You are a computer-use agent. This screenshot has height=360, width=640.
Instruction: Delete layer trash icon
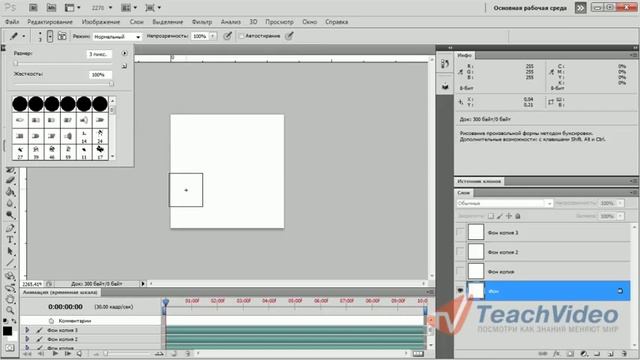click(x=624, y=353)
